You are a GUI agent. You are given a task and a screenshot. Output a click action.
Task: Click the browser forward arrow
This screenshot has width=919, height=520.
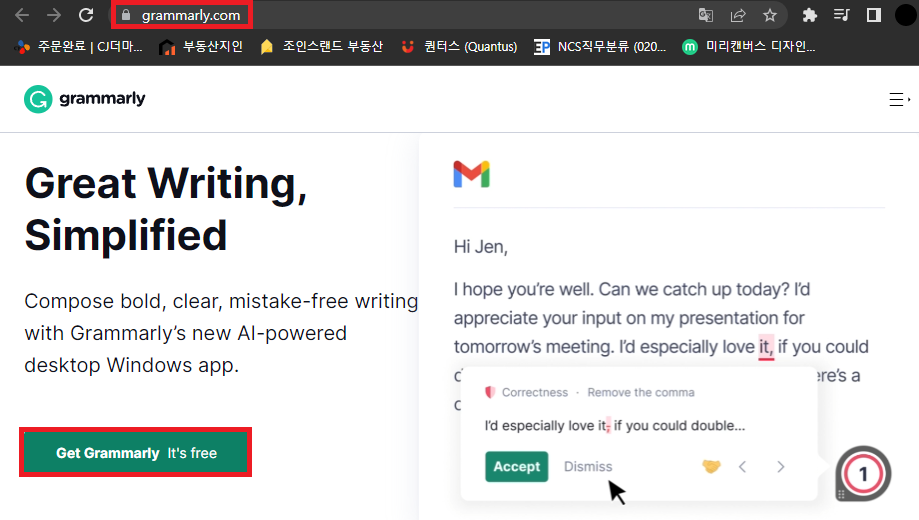tap(54, 15)
